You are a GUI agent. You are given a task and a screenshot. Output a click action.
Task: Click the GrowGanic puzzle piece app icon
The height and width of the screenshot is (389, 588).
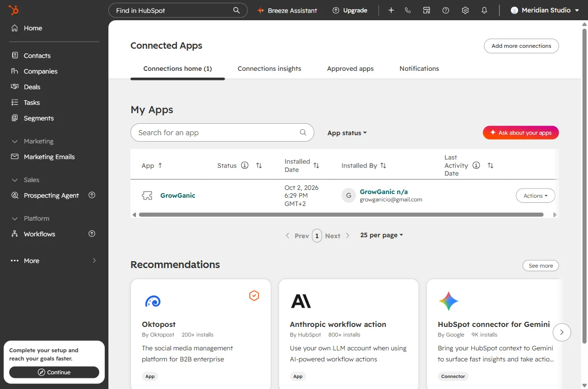tap(147, 195)
